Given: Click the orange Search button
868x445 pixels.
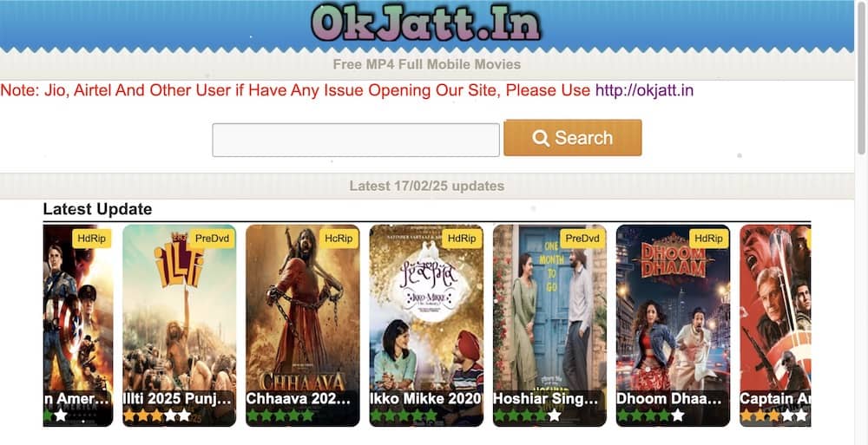Looking at the screenshot, I should point(572,138).
